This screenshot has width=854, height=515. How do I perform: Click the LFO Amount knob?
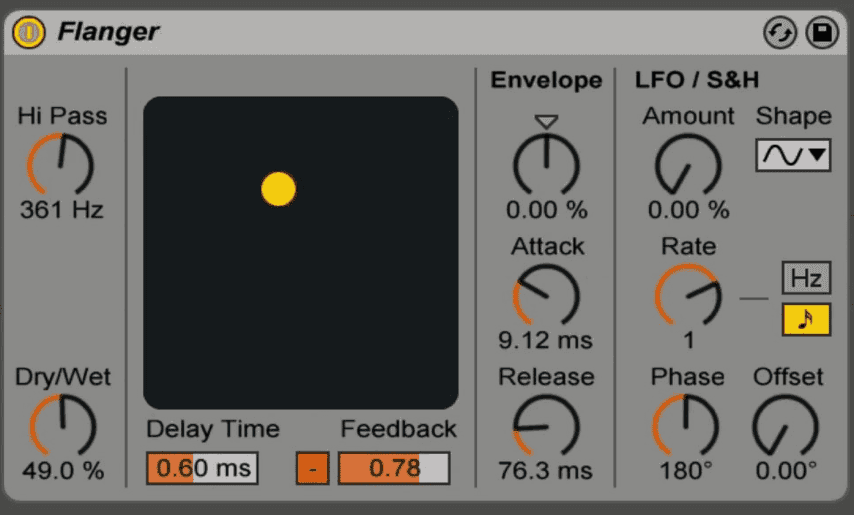(688, 164)
